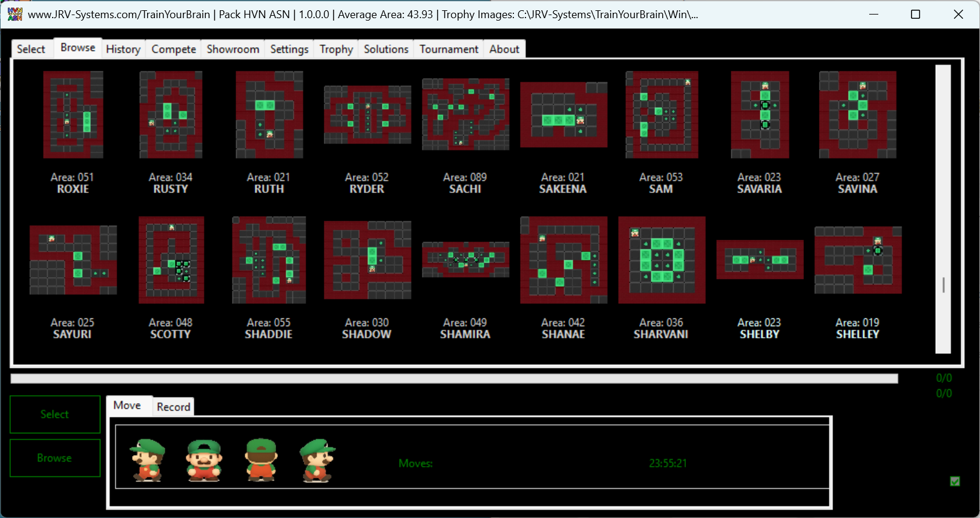Pick the SAVARIA level thumbnail
Image resolution: width=980 pixels, height=518 pixels.
tap(759, 114)
